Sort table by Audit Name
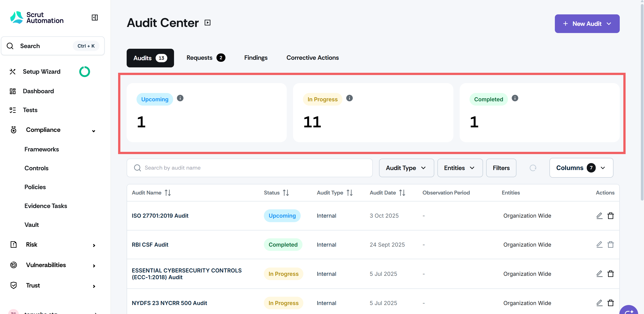The width and height of the screenshot is (644, 314). pos(168,192)
